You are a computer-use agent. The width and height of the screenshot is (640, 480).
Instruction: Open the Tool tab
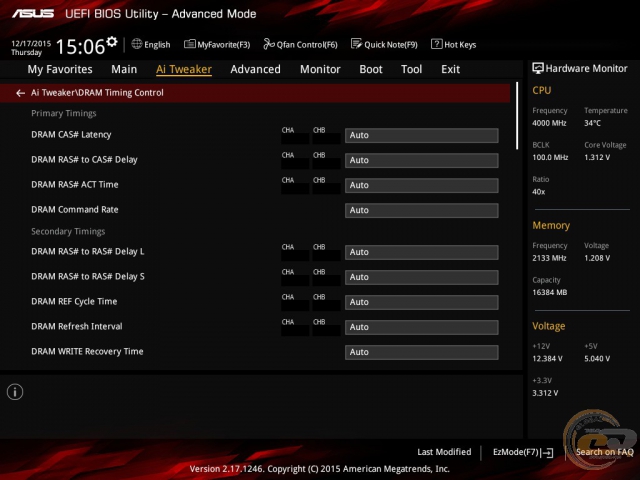click(411, 69)
